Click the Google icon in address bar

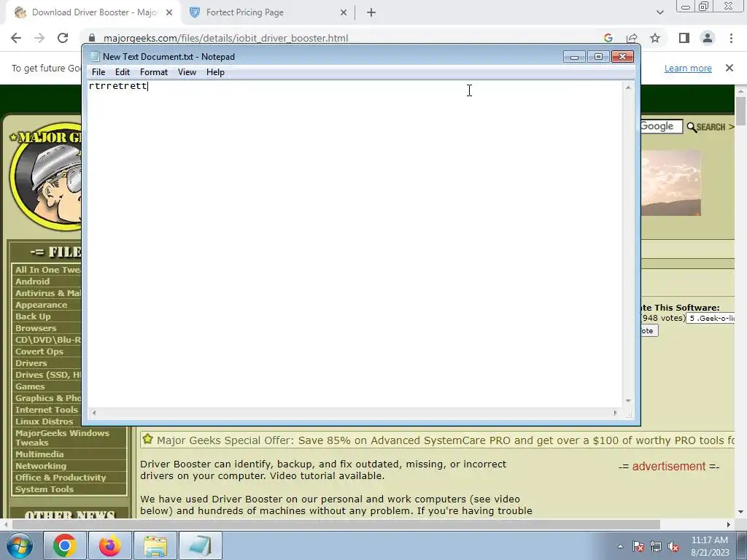(x=608, y=38)
